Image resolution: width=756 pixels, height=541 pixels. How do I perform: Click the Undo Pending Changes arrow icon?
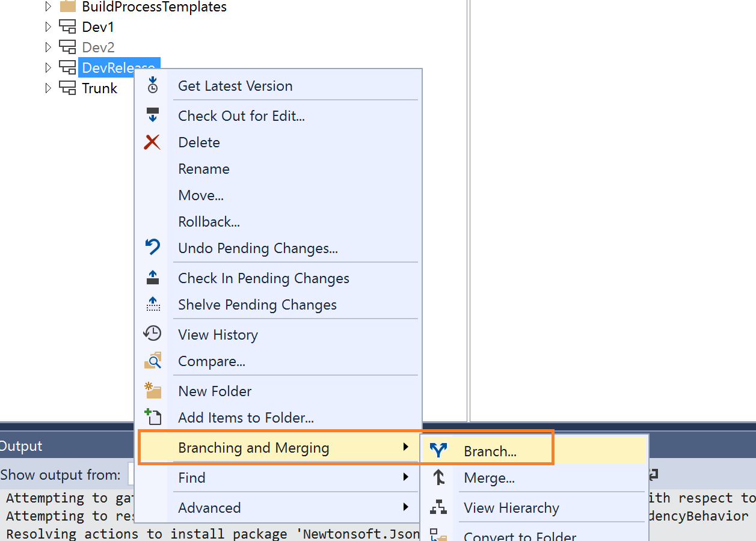(x=153, y=247)
